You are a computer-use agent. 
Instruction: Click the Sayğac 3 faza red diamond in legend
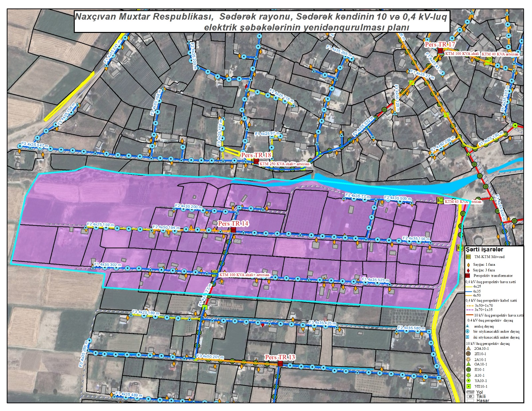point(468,270)
